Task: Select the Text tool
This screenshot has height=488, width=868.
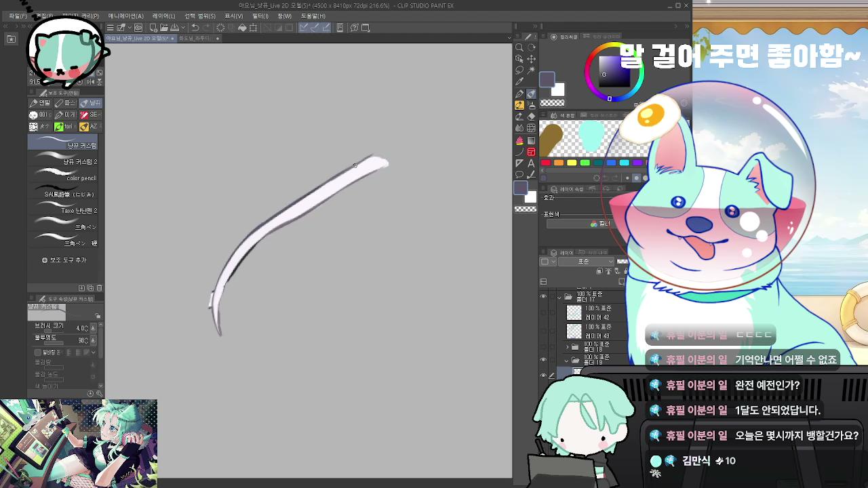Action: pos(532,163)
